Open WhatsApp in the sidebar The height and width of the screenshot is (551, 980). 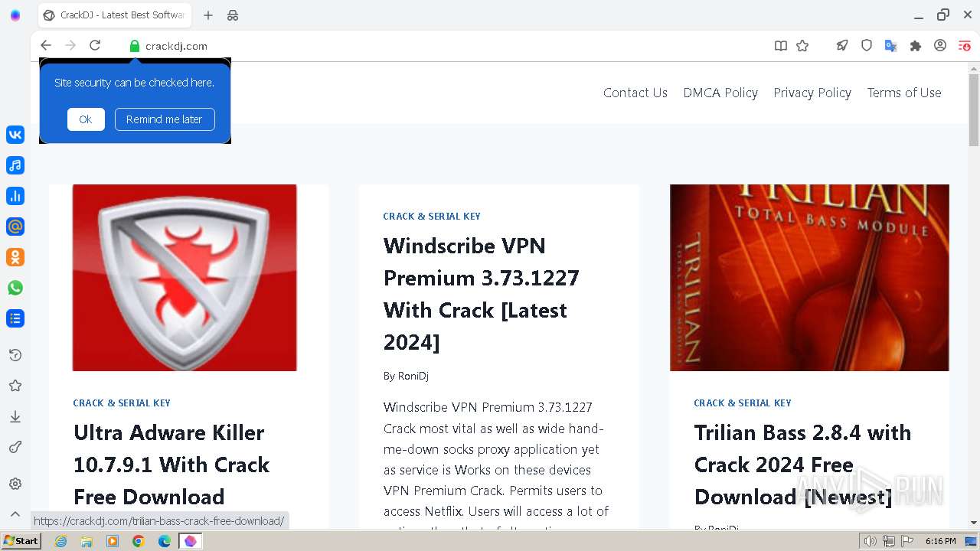coord(15,288)
